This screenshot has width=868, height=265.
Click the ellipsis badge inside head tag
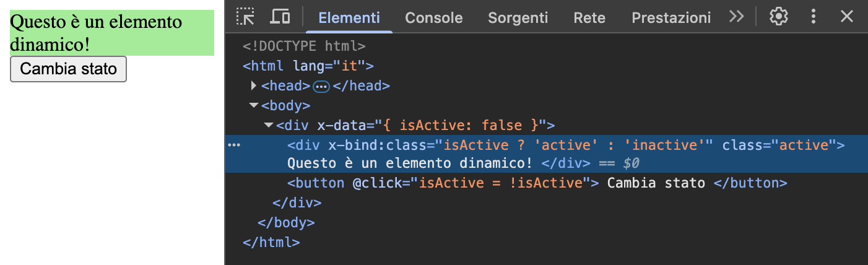[x=321, y=87]
